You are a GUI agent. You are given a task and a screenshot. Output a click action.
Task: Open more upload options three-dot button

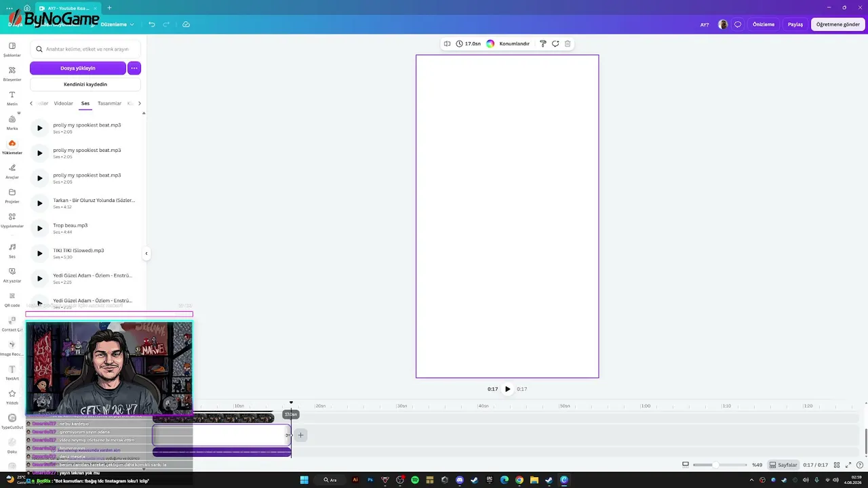pyautogui.click(x=134, y=68)
